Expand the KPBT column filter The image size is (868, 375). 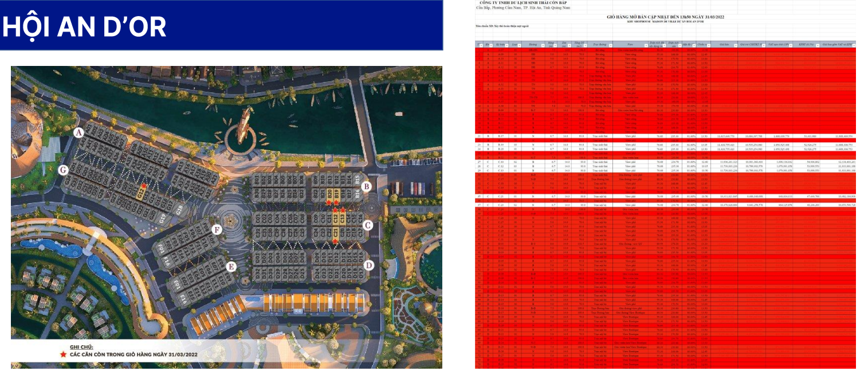[818, 44]
